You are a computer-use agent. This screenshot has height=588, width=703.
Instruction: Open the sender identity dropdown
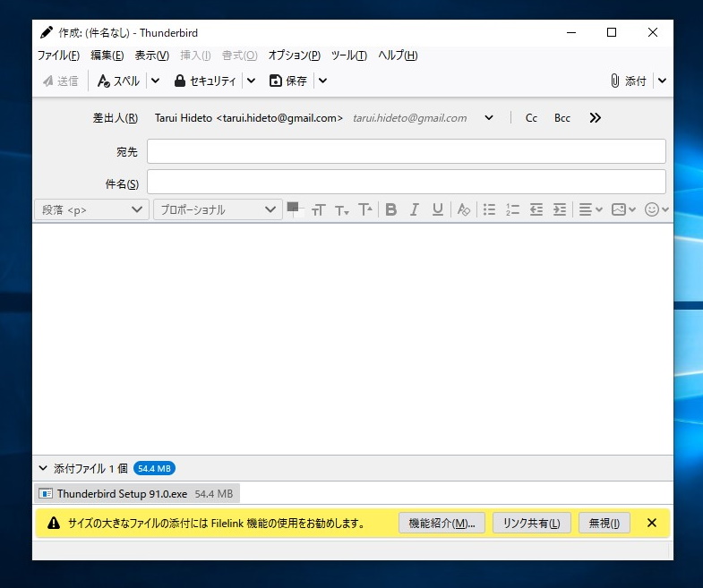(x=489, y=118)
